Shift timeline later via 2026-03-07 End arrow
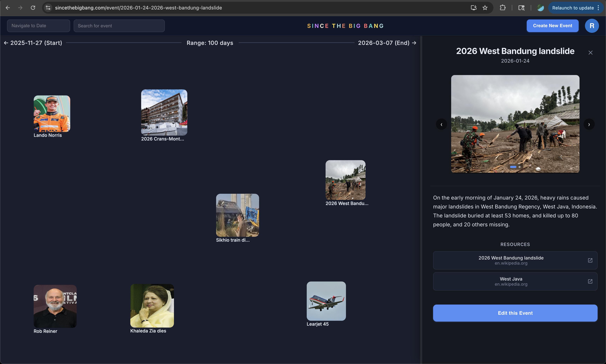Viewport: 606px width, 364px height. 414,43
